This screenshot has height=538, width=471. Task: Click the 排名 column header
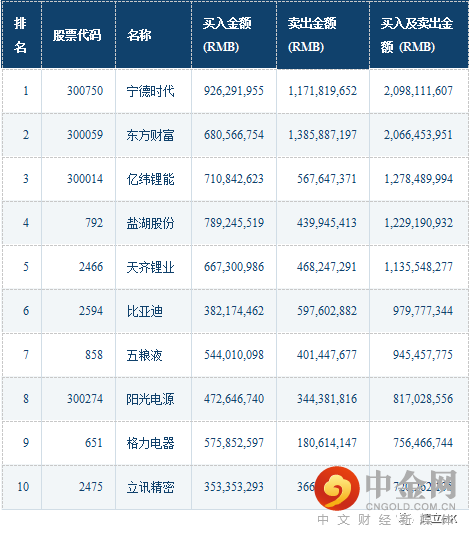pos(21,35)
